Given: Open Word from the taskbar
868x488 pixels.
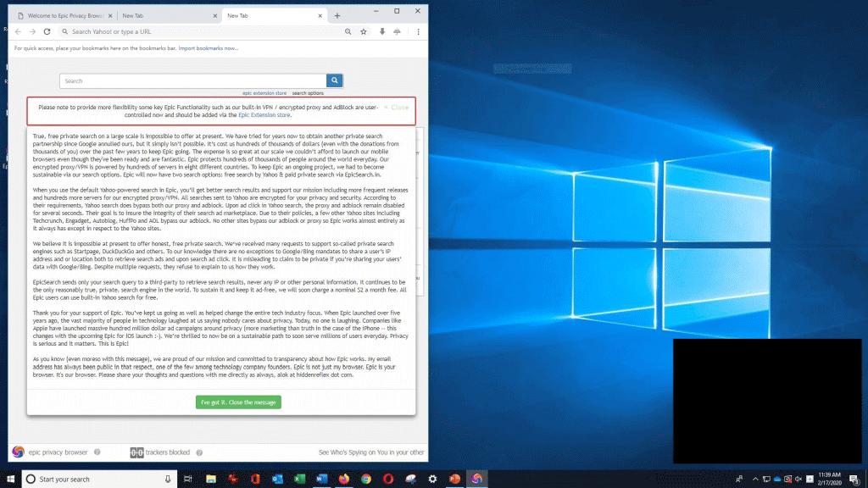Looking at the screenshot, I should pos(321,480).
